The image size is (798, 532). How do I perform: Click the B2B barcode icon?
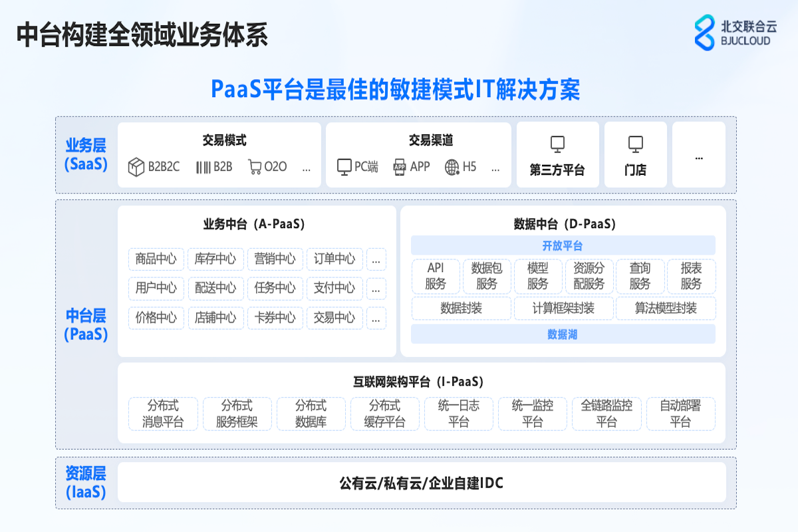203,167
